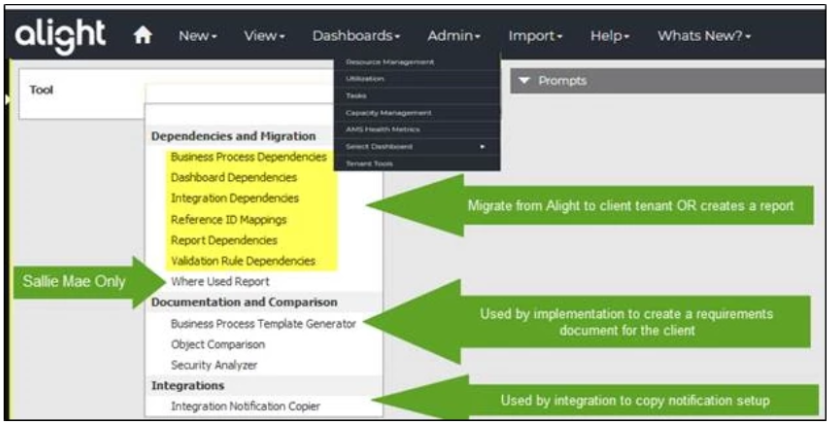Choose Tenant Tools menu entry

[x=417, y=164]
